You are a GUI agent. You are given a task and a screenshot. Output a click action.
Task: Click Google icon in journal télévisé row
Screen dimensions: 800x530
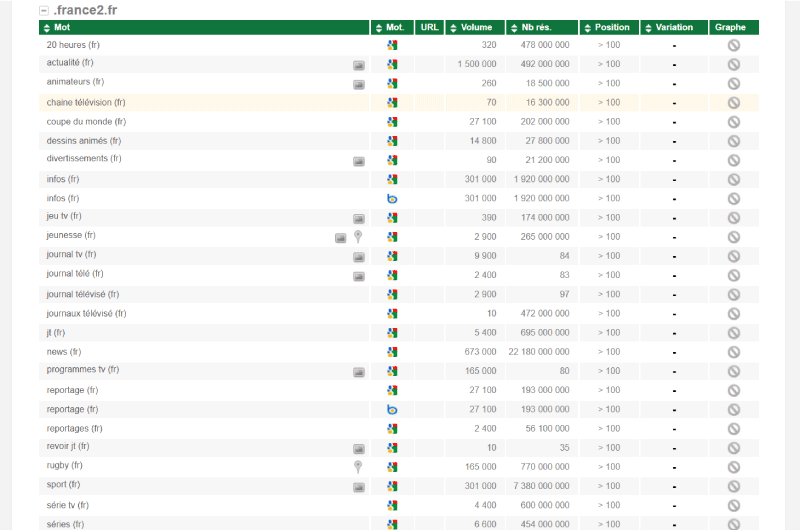pos(392,294)
